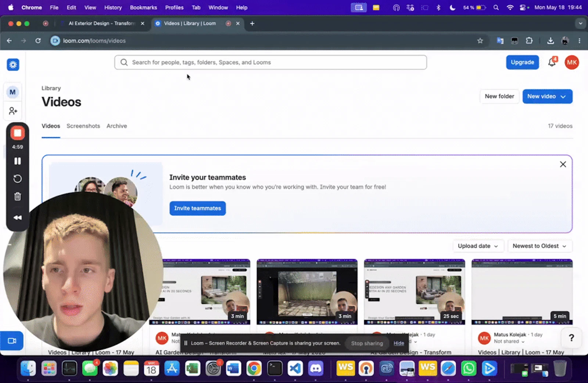
Task: Reload the Loom page
Action: [38, 41]
